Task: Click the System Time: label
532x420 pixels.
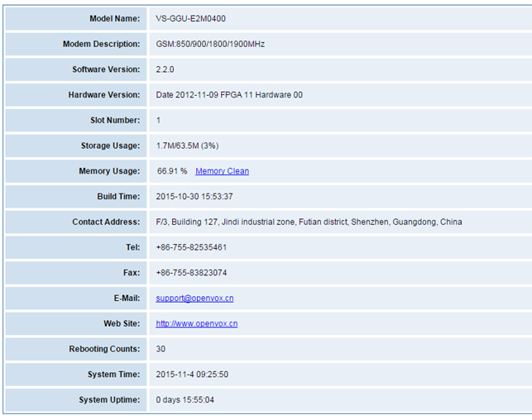Action: (x=113, y=375)
